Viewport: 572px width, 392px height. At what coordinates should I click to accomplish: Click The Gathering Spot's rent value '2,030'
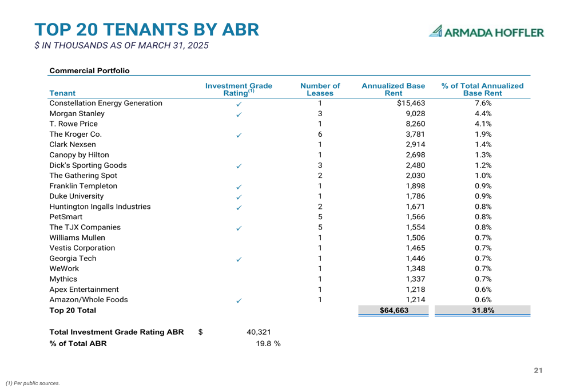(415, 176)
